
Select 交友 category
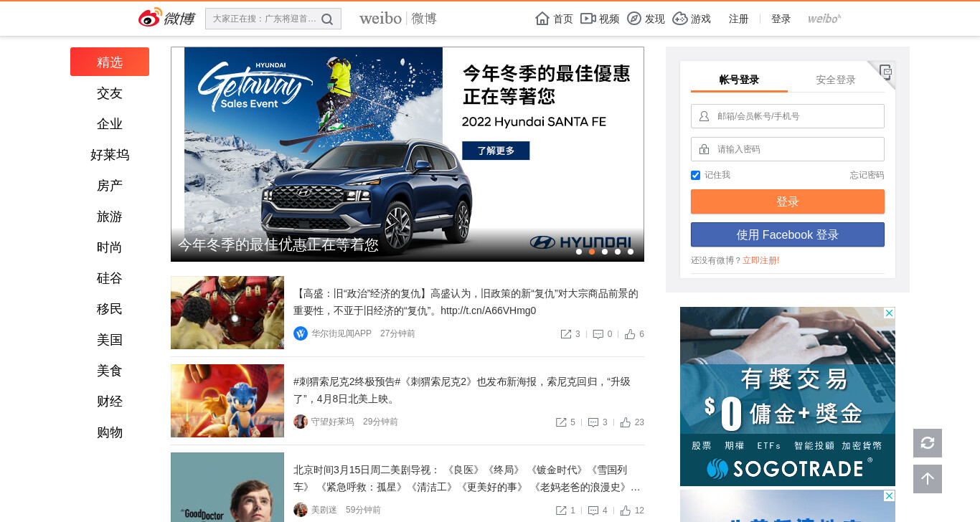click(x=110, y=93)
